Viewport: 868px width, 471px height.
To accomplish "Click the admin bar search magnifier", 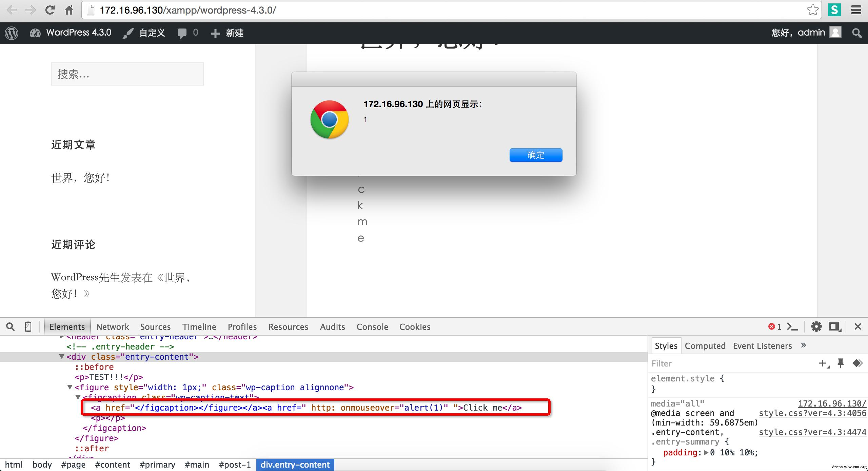I will (x=857, y=33).
